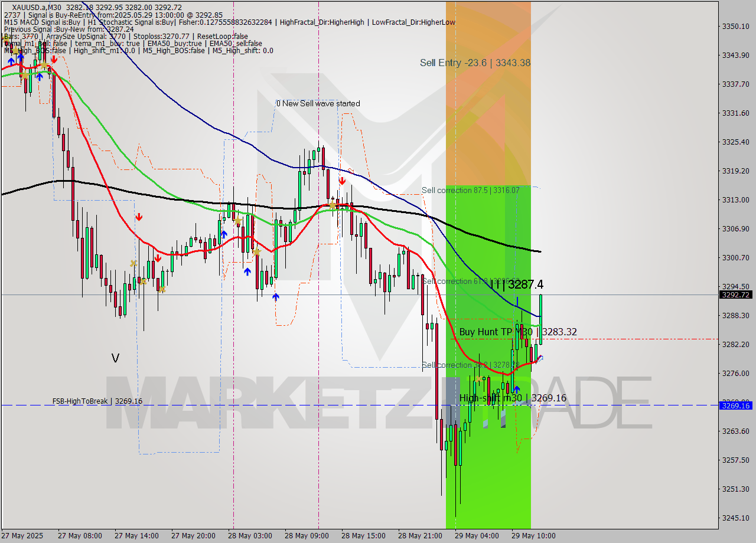Click the red sell arrow above the 28 May 15:00 candle
The height and width of the screenshot is (543, 756).
click(x=343, y=180)
